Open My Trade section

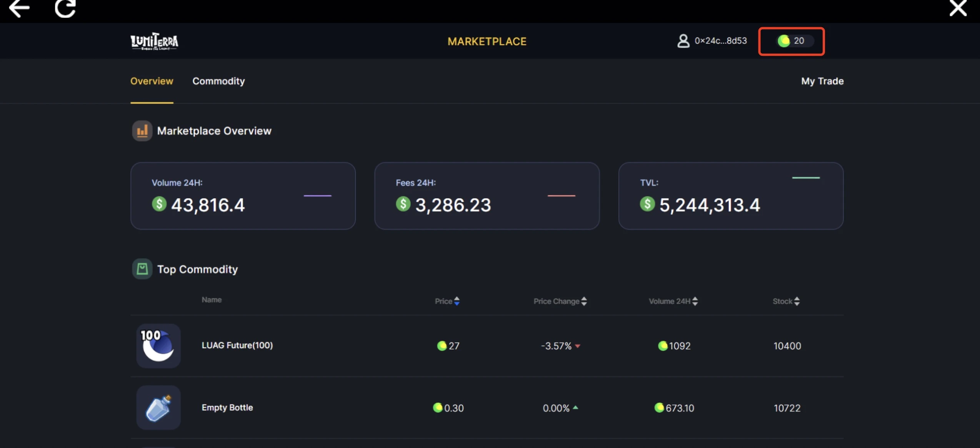click(822, 81)
